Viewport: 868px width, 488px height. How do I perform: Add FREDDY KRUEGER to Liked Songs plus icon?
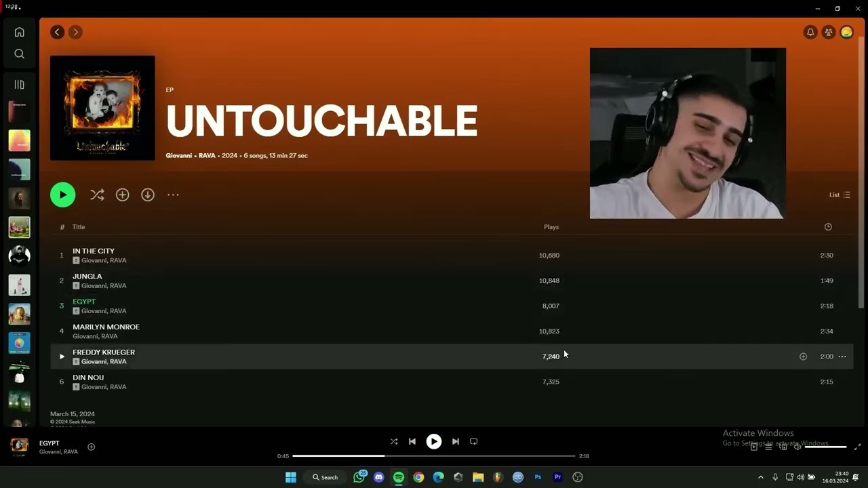click(x=803, y=357)
